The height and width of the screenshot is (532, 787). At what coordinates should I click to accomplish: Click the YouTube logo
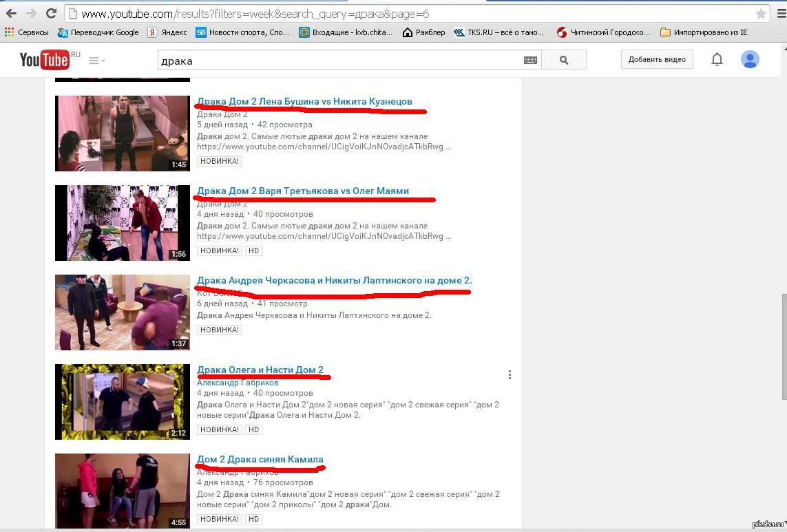click(x=44, y=60)
